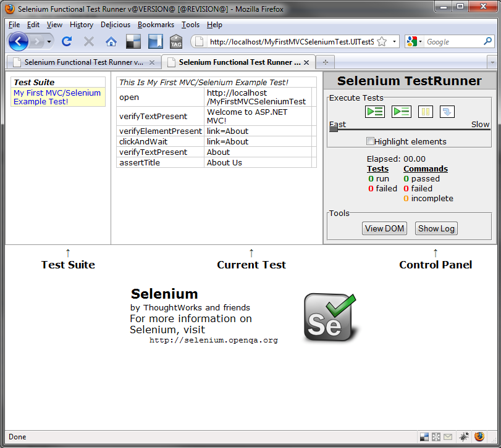Run the selected test only
The image size is (501, 448).
pos(402,112)
